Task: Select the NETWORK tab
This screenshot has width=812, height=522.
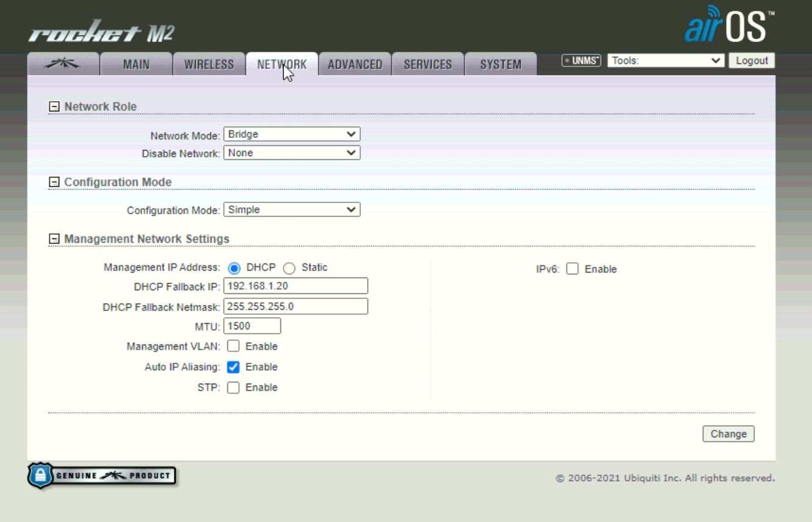Action: point(282,64)
